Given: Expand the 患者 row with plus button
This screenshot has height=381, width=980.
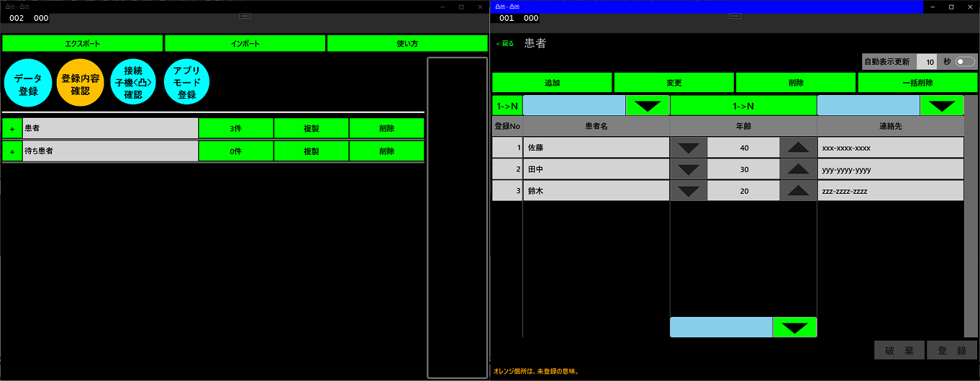Looking at the screenshot, I should coord(12,129).
